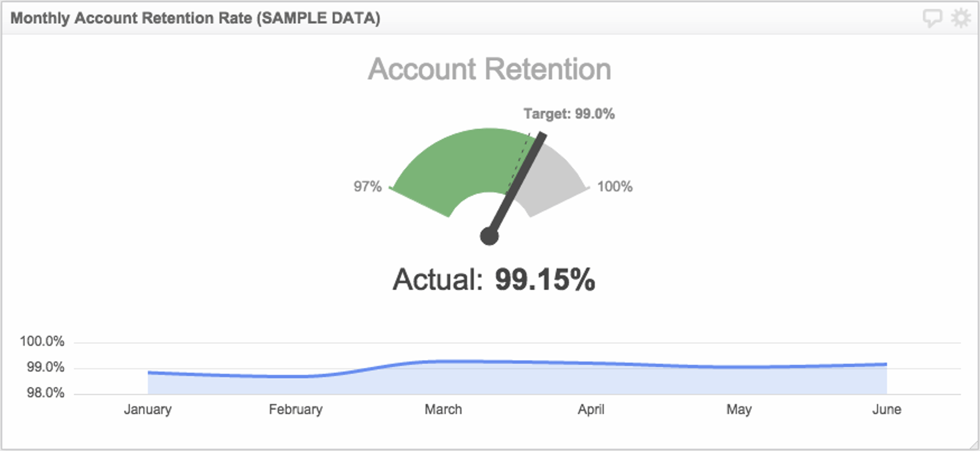Click the 100.0% axis label
Image resolution: width=980 pixels, height=451 pixels.
42,341
